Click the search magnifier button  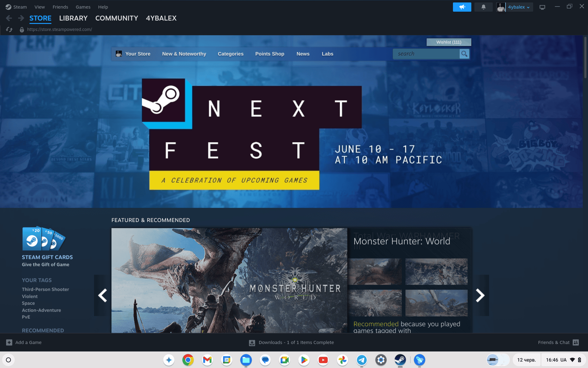464,54
